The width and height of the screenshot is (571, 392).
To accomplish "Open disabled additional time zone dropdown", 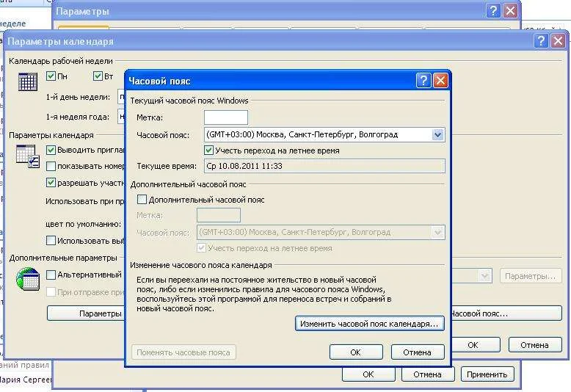I will (437, 233).
